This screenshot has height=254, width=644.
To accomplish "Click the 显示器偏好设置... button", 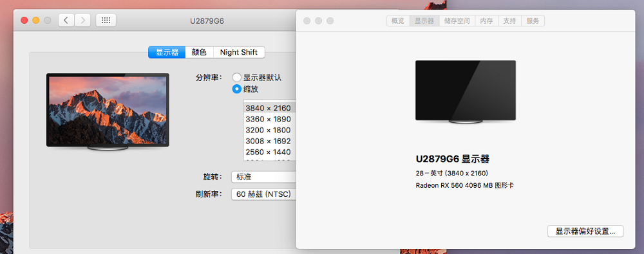I will point(585,231).
